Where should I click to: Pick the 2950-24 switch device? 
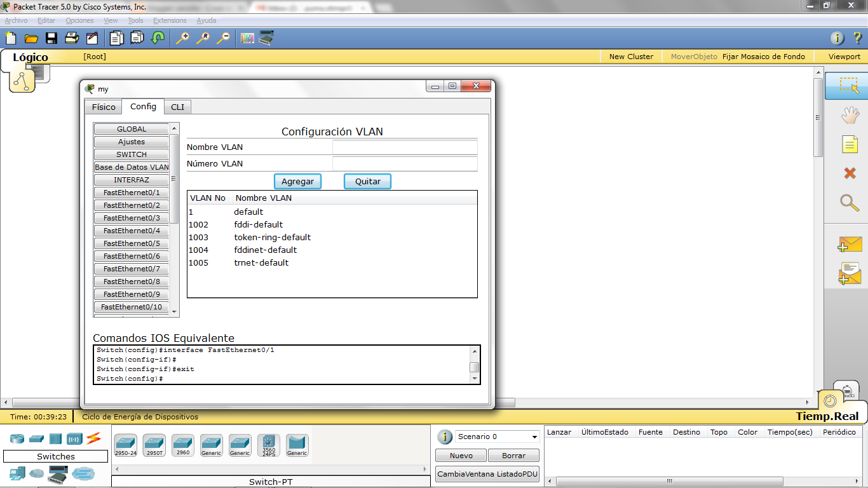coord(125,445)
